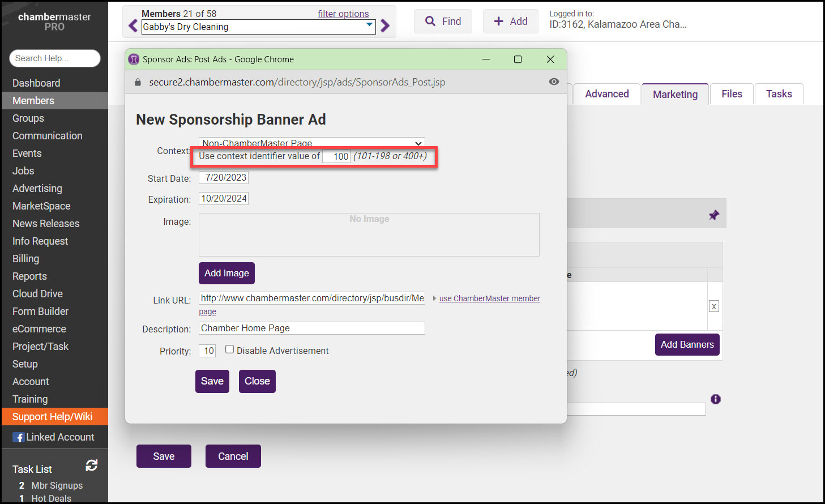This screenshot has height=504, width=825.
Task: Click the next member arrow
Action: [x=385, y=26]
